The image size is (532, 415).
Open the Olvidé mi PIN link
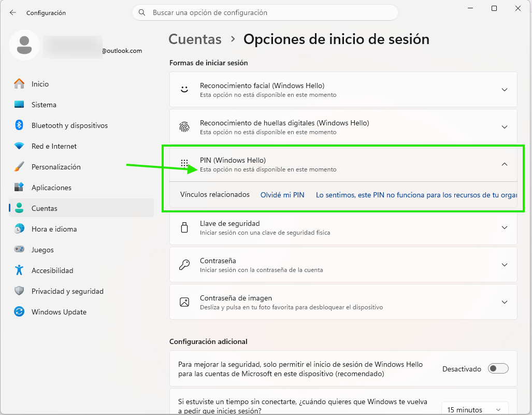282,195
